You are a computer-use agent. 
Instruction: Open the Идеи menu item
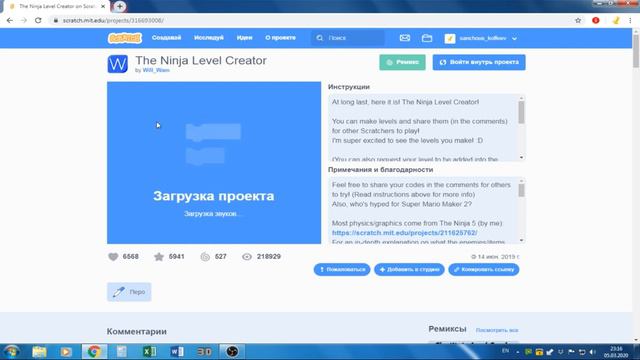click(x=244, y=38)
